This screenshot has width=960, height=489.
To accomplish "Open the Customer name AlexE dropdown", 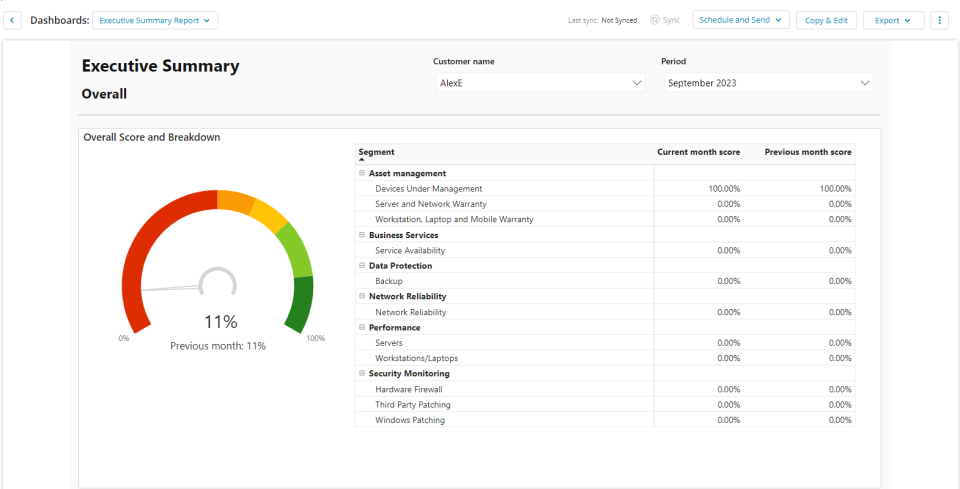I will click(539, 83).
